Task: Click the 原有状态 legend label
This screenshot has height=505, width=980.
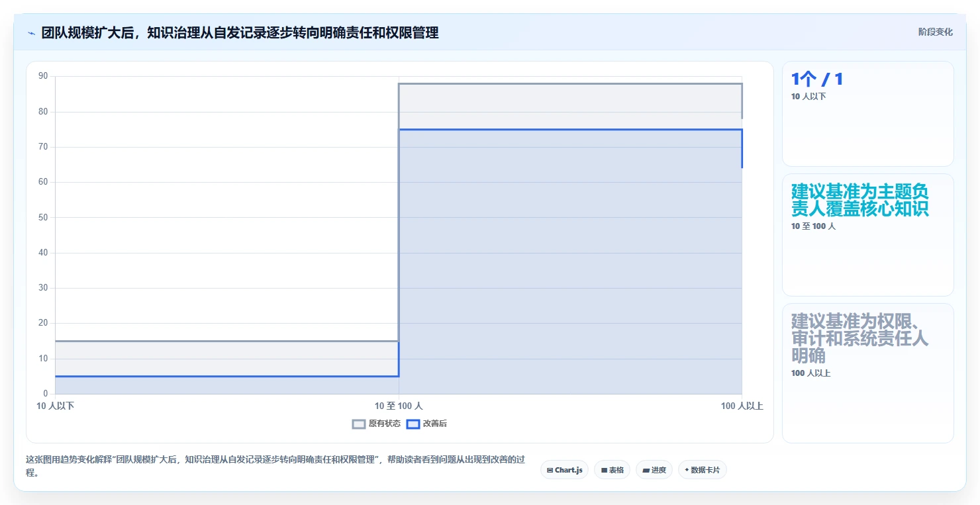Action: coord(385,424)
